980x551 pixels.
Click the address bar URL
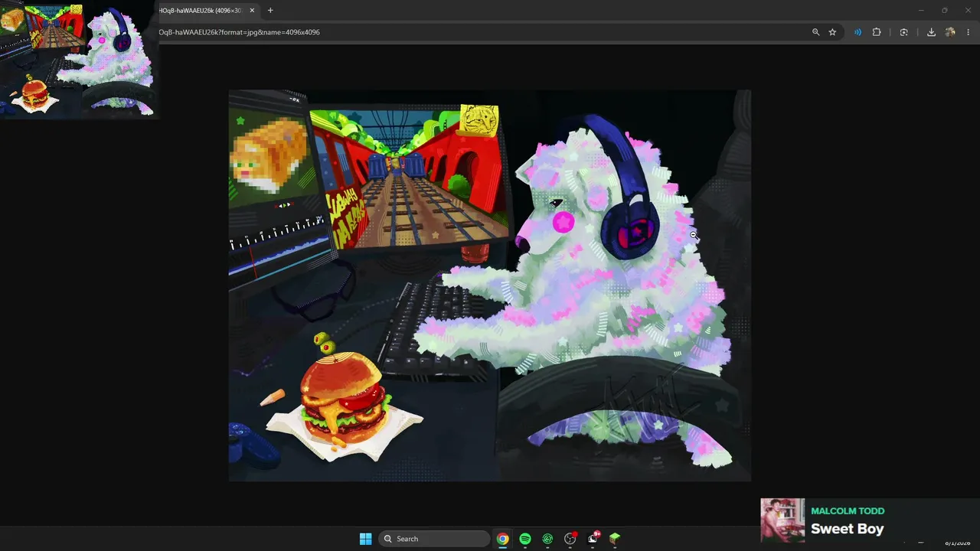240,32
